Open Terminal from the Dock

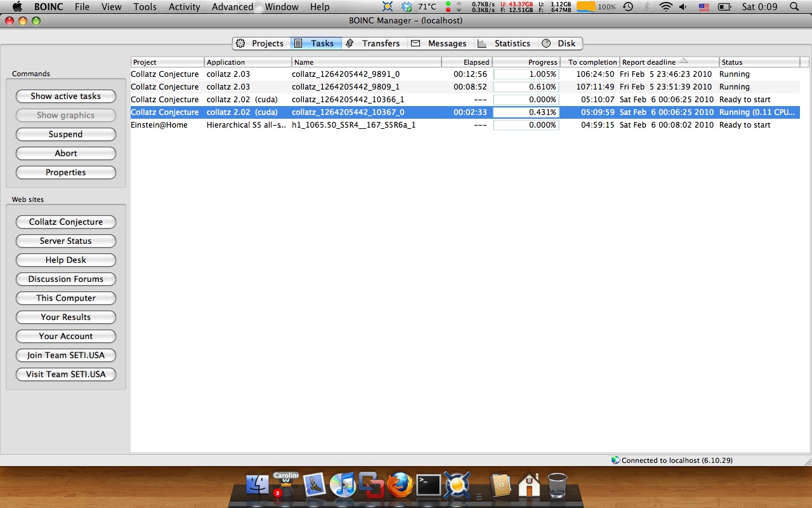click(428, 485)
